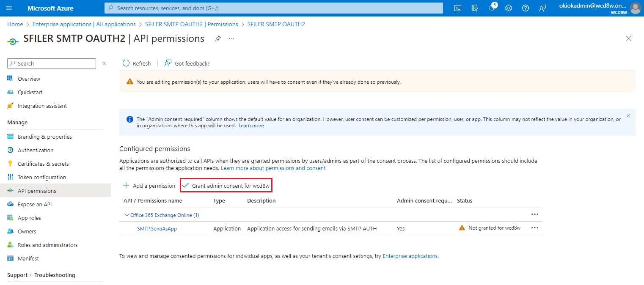Open more options for SMTP.SendAsApp row
Viewport: 644px width, 285px height.
(535, 228)
